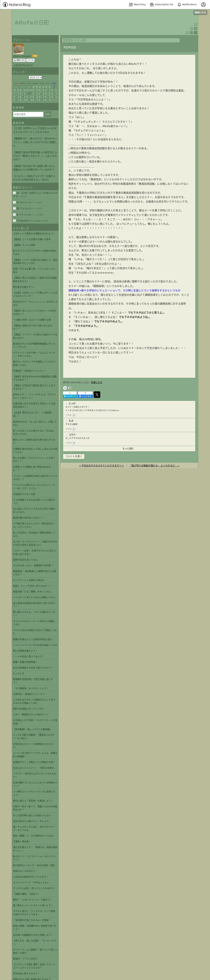This screenshot has height=980, width=210.
Task: Select day 1 in the calendar
Action: (35, 87)
